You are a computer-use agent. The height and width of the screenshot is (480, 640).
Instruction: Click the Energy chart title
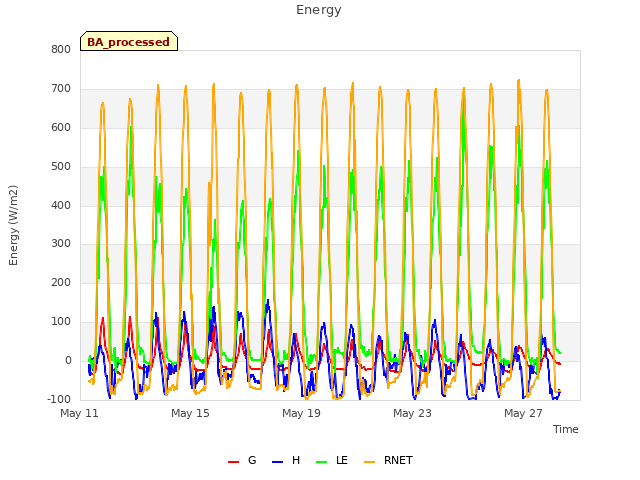tap(318, 10)
